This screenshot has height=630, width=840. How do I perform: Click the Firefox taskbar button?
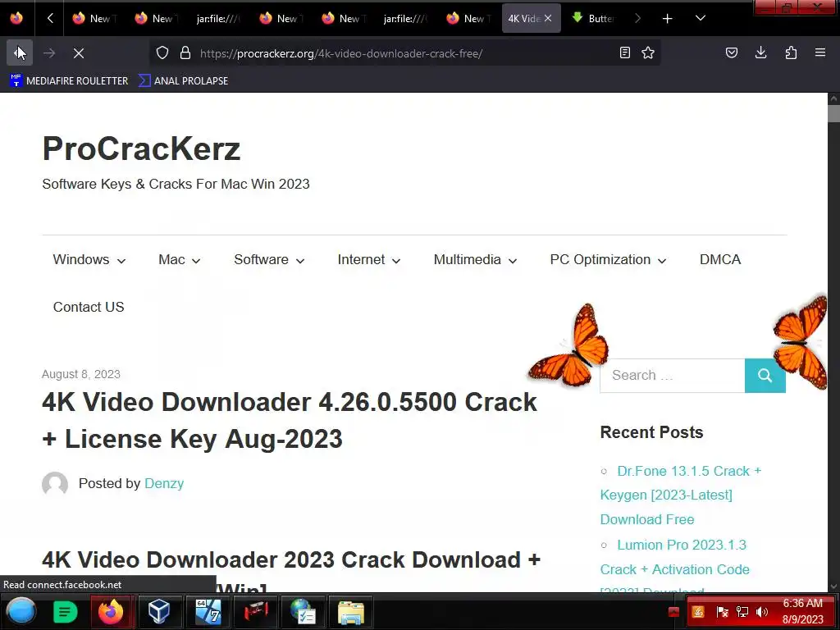(x=112, y=611)
